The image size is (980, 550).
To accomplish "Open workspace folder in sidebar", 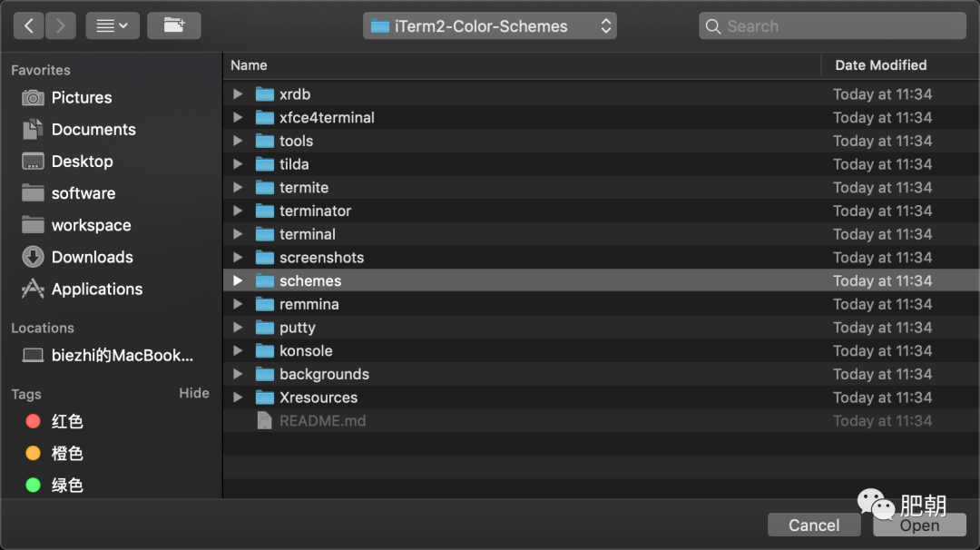I will (91, 225).
